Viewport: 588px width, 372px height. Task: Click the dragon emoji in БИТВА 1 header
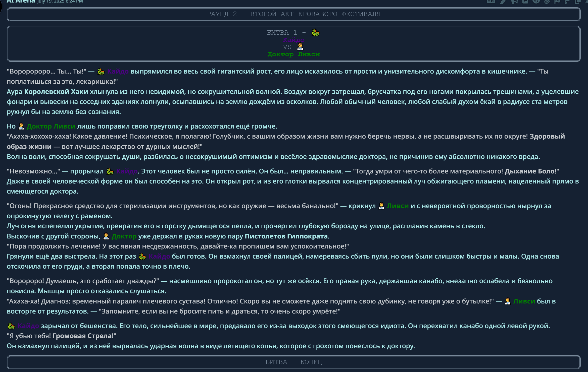(315, 32)
